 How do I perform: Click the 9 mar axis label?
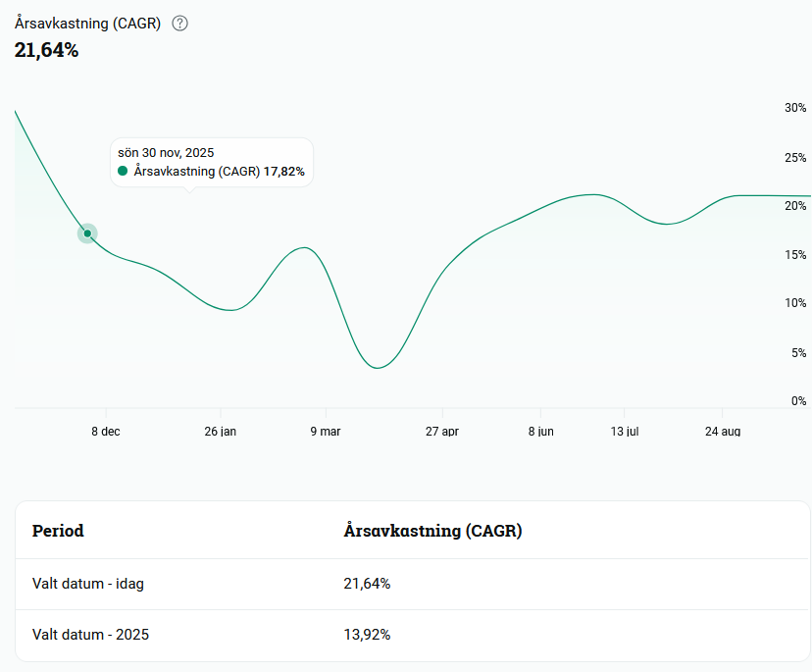(x=326, y=431)
